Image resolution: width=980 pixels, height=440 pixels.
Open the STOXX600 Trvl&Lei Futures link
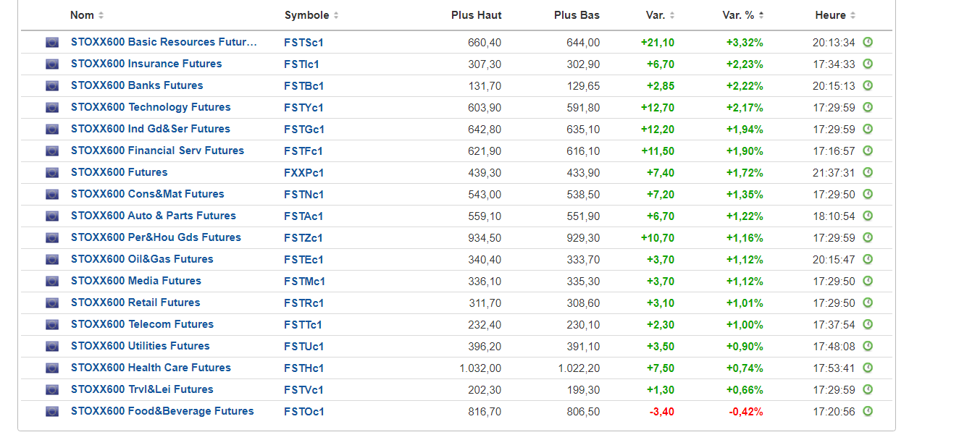(x=142, y=389)
